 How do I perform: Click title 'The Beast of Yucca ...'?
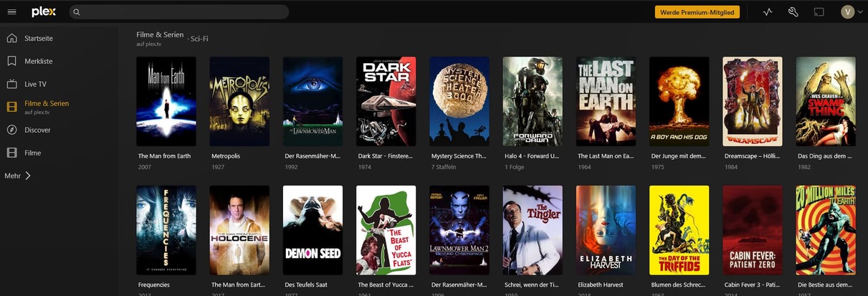tap(386, 285)
